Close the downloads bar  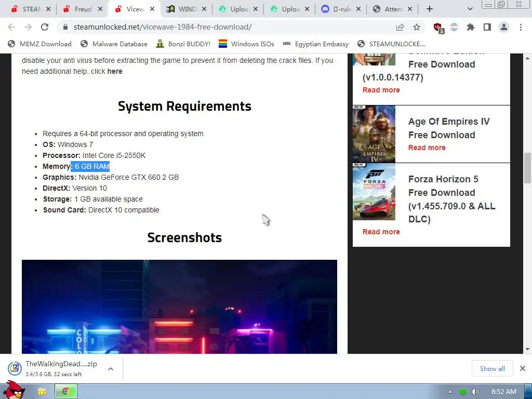523,368
